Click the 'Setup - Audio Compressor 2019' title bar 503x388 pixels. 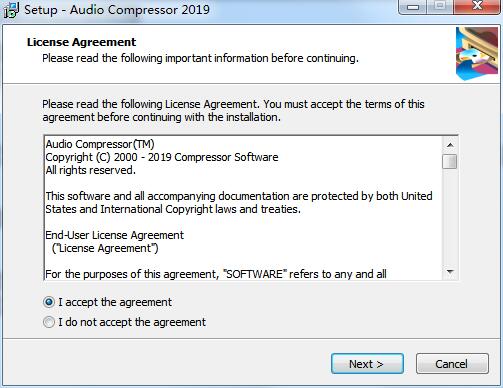coord(117,10)
